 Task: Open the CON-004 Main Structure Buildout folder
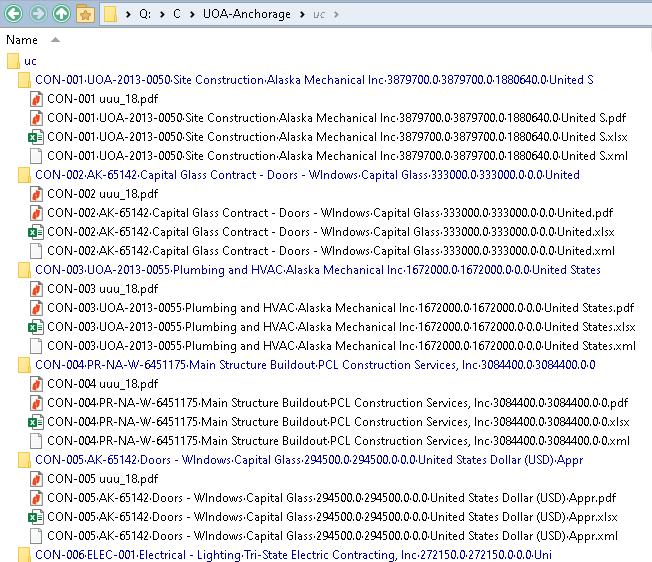[x=315, y=365]
